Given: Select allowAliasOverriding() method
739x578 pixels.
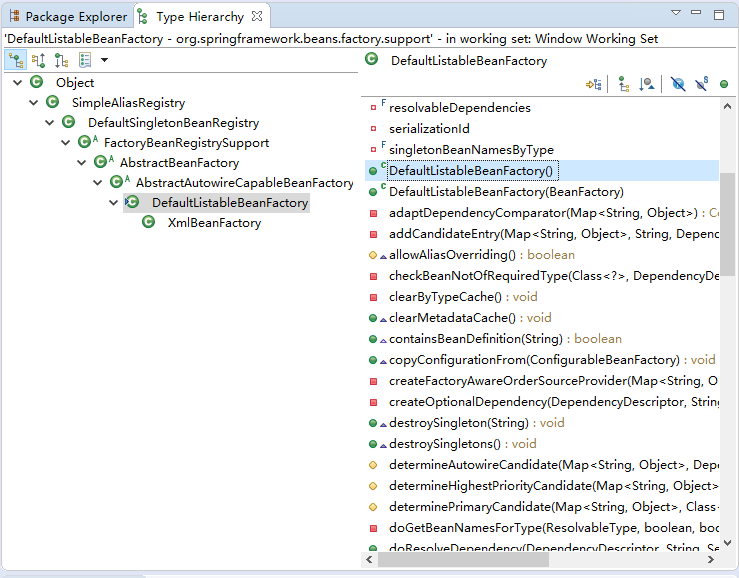Looking at the screenshot, I should (482, 255).
